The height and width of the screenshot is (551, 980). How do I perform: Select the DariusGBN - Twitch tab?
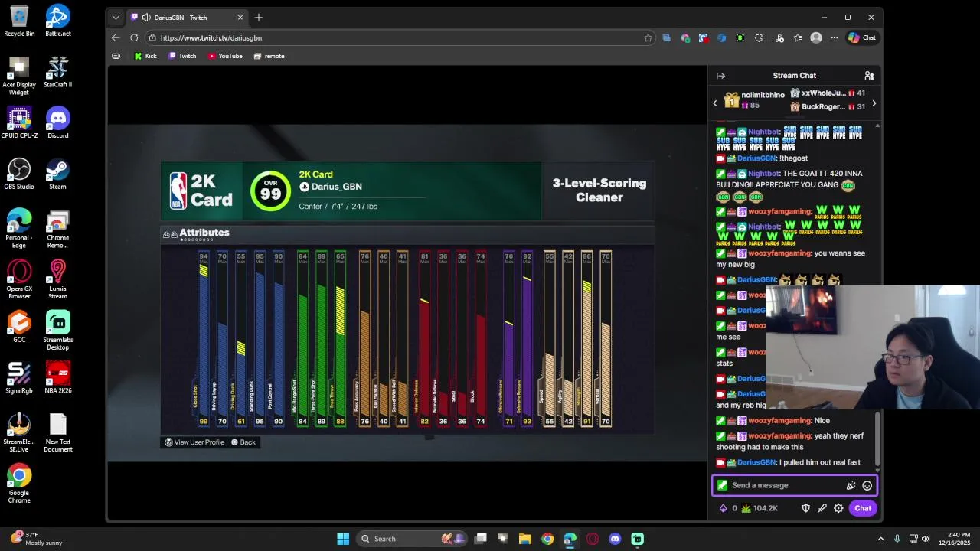pyautogui.click(x=187, y=17)
